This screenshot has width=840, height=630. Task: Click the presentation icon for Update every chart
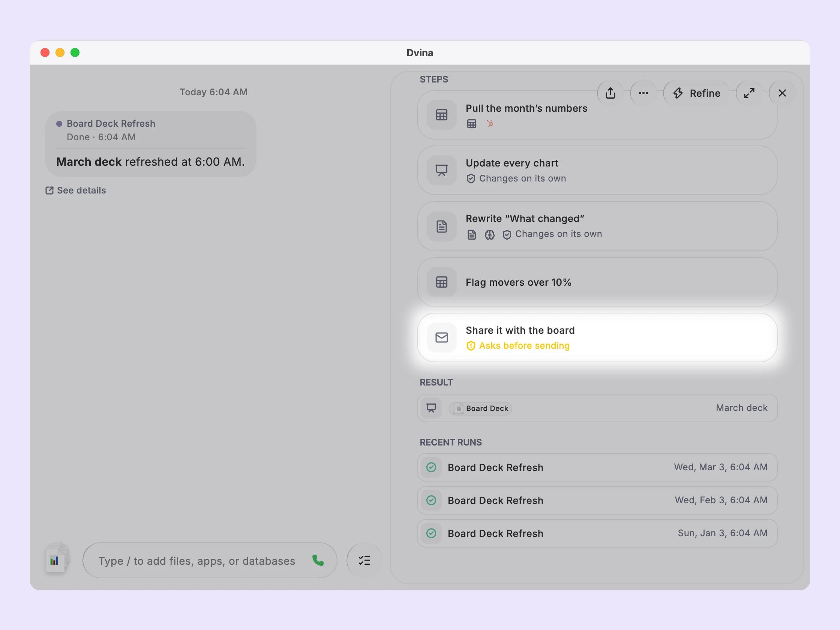click(x=441, y=170)
